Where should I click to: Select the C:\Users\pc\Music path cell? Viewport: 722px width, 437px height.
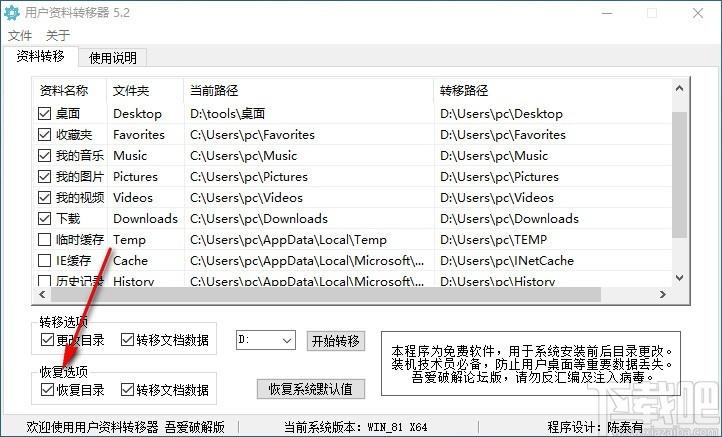click(x=244, y=155)
